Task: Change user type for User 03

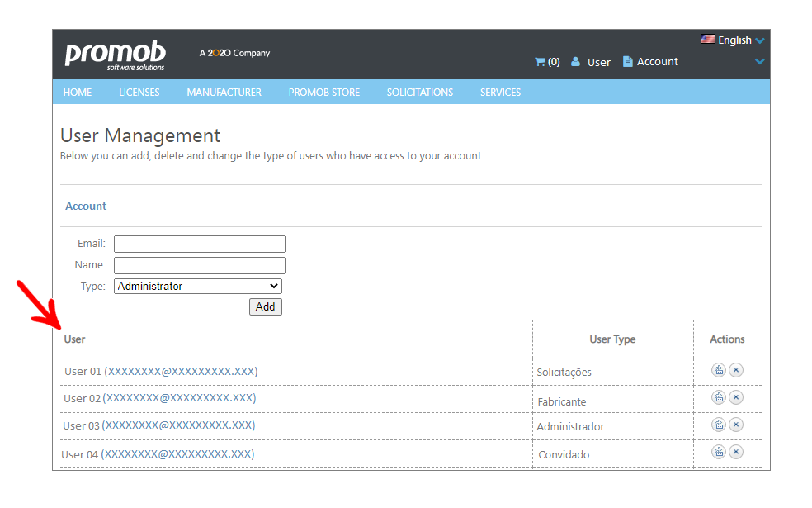Action: pos(719,425)
